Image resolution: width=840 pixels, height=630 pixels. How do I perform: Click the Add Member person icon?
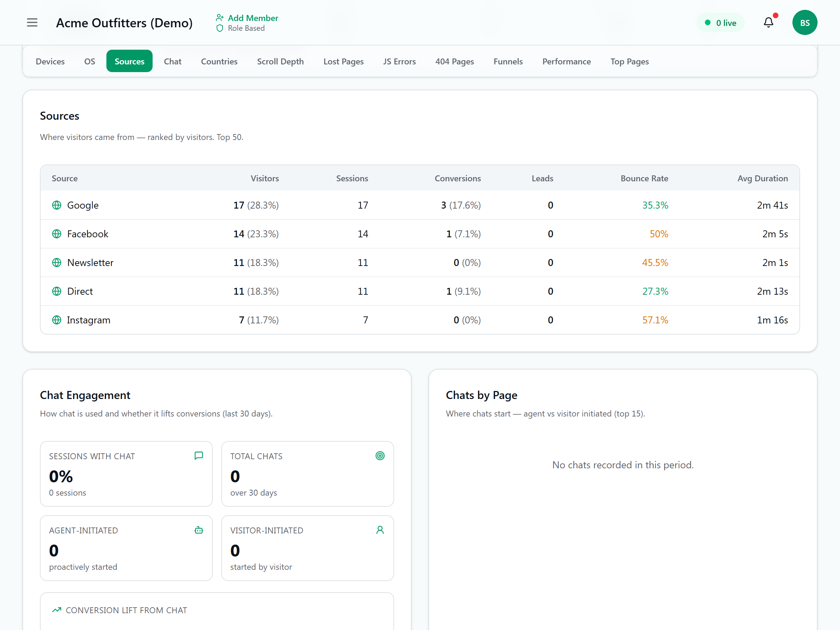(219, 18)
